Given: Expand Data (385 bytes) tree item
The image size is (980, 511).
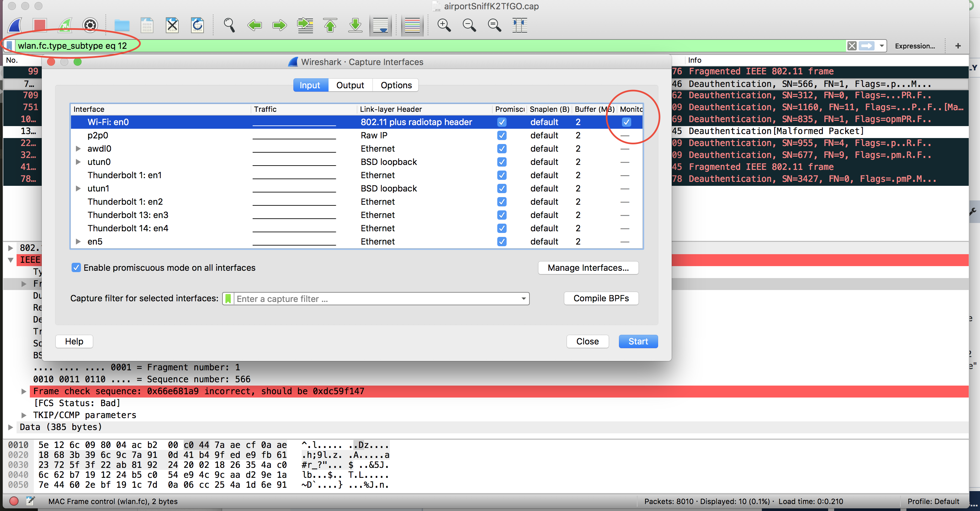Looking at the screenshot, I should coord(10,427).
